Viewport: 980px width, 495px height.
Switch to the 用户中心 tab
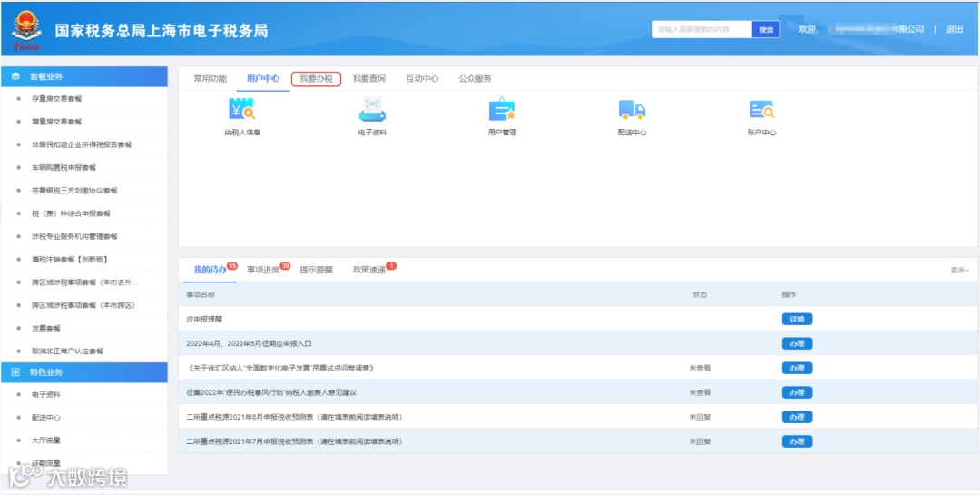pos(263,79)
